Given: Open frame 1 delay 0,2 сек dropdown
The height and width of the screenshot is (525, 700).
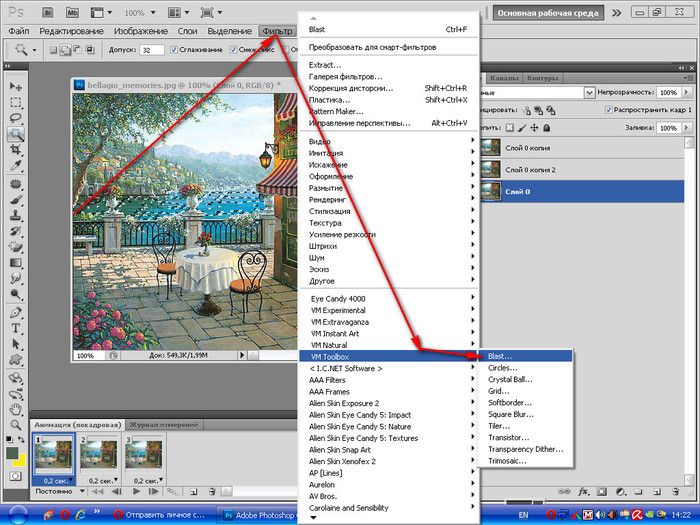Looking at the screenshot, I should pos(71,480).
